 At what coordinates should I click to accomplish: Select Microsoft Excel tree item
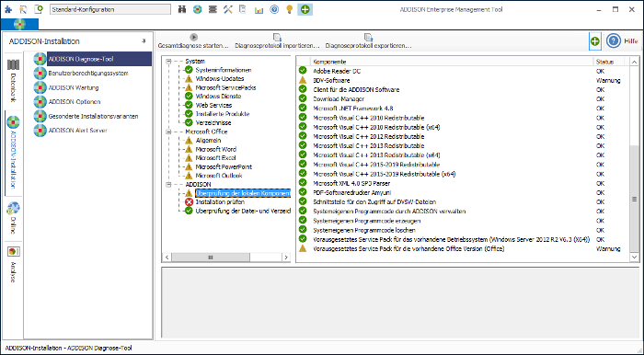pyautogui.click(x=215, y=158)
